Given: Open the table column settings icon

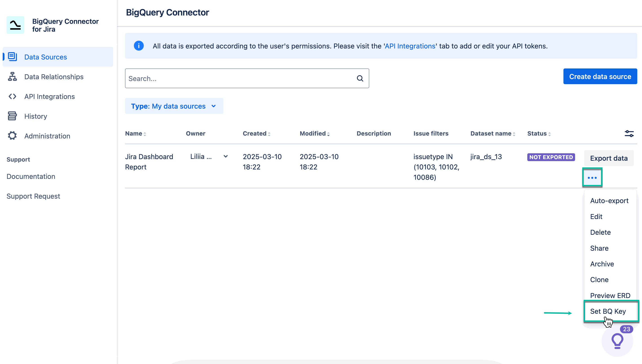Looking at the screenshot, I should click(629, 133).
